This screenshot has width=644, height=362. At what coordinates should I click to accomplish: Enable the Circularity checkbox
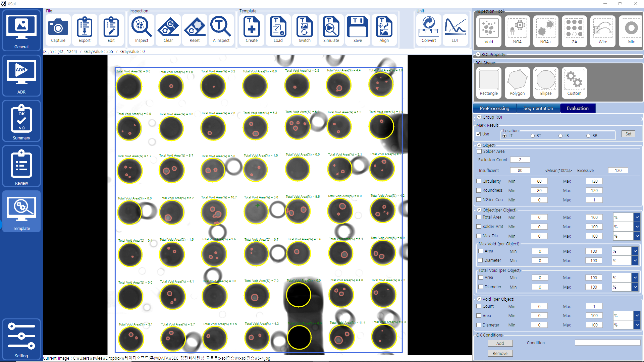click(479, 181)
